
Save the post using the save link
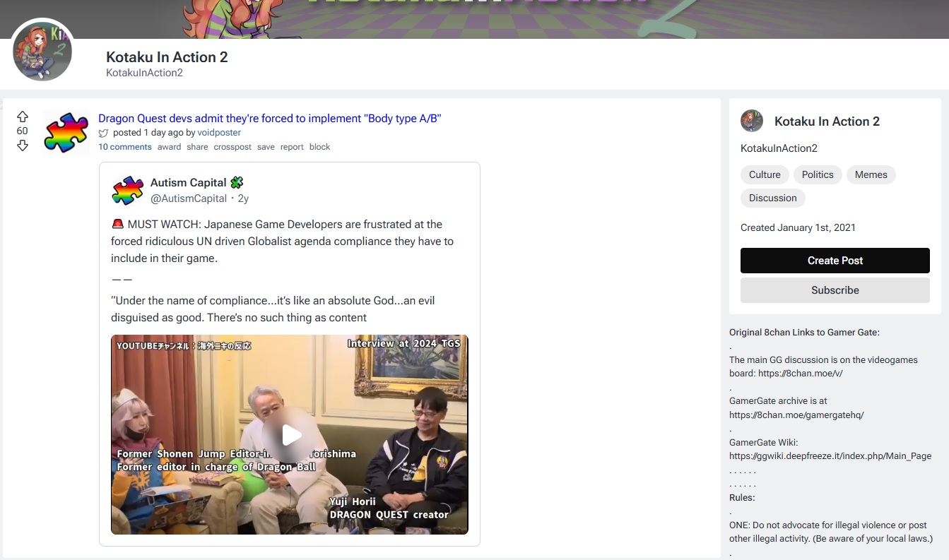[266, 147]
